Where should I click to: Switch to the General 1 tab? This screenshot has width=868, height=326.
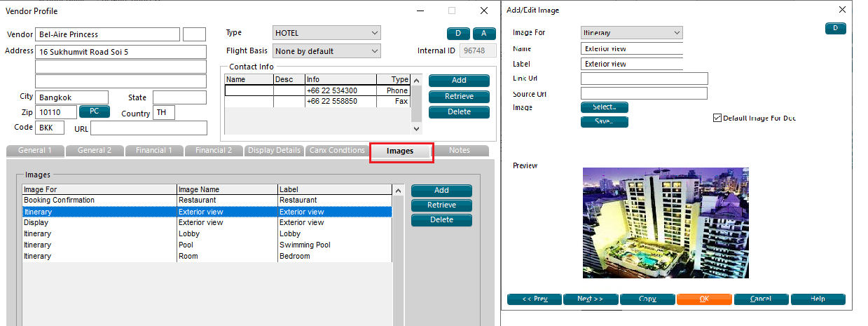(35, 150)
